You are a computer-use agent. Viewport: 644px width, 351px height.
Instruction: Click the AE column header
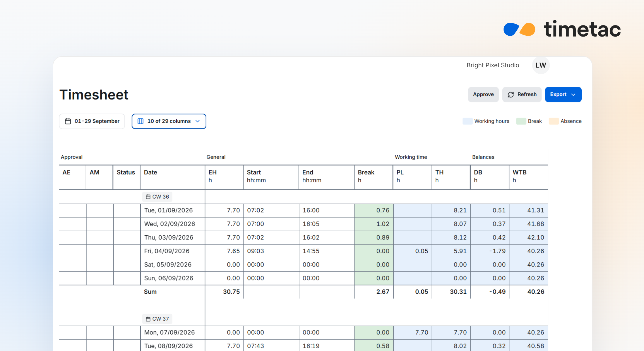coord(72,177)
